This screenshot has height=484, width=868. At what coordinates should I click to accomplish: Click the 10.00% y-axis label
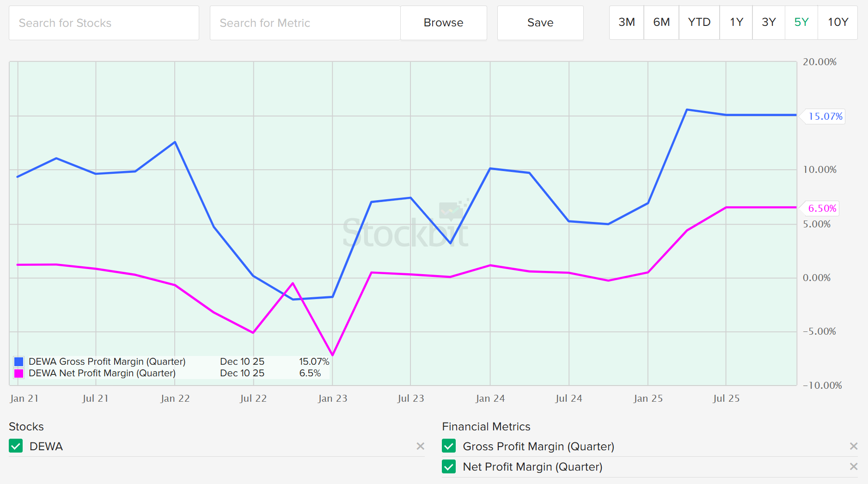point(819,170)
